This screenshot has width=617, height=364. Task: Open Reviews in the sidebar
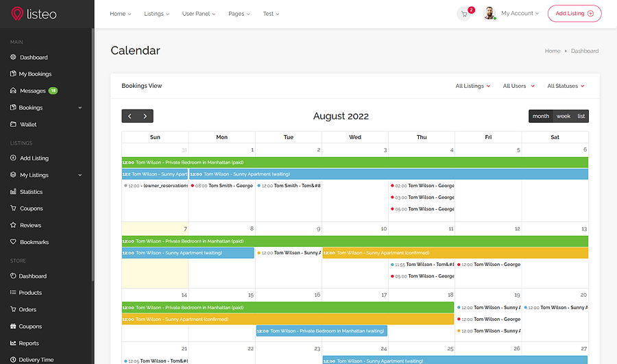[x=30, y=226]
